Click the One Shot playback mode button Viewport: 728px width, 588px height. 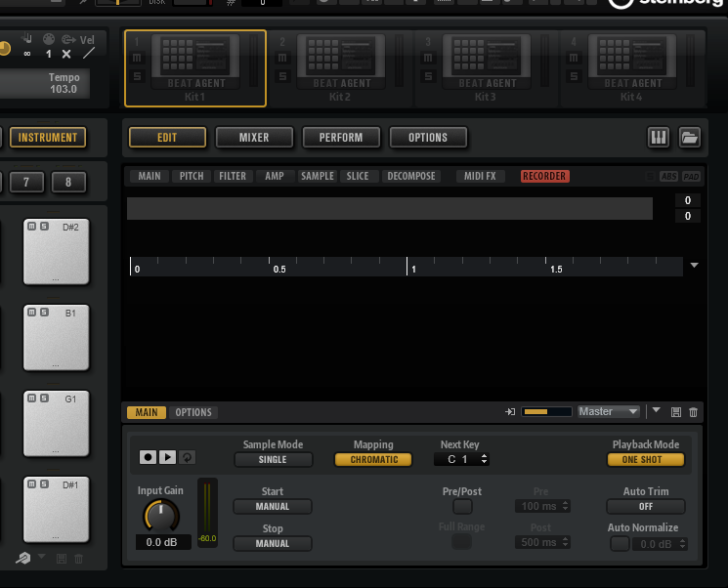tap(645, 460)
